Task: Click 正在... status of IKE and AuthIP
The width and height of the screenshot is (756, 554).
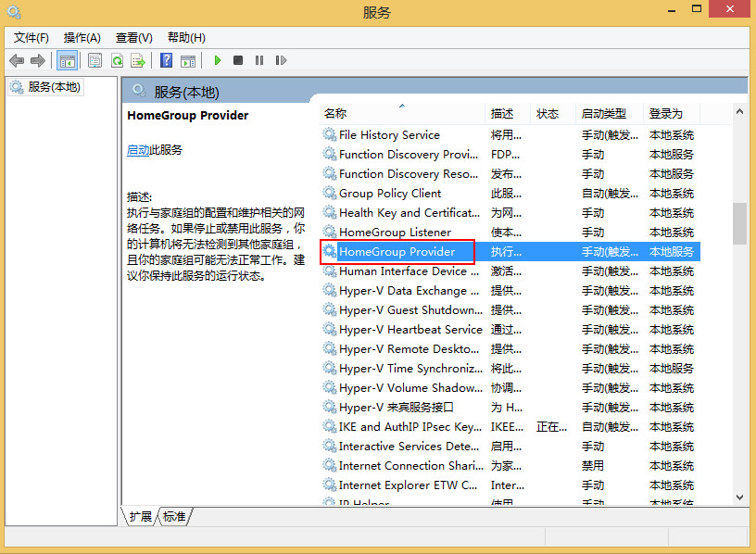Action: tap(551, 427)
